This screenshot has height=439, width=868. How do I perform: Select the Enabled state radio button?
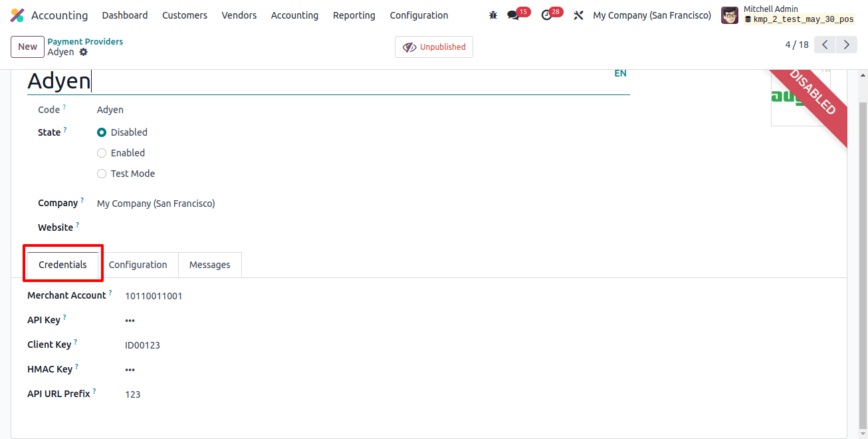pos(102,153)
